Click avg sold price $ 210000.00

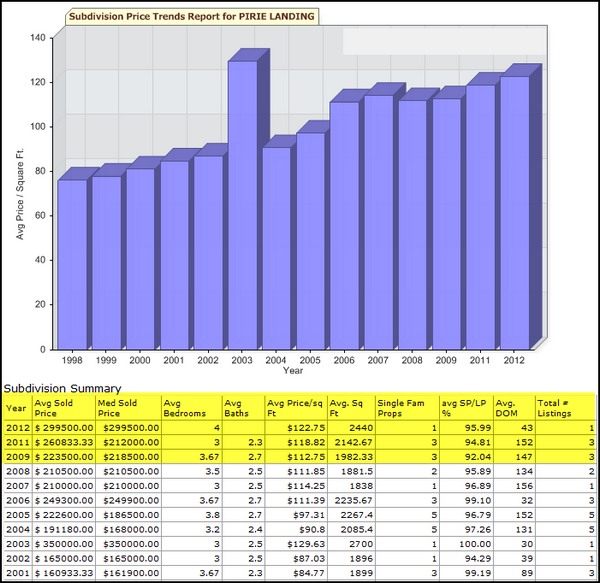[64, 486]
